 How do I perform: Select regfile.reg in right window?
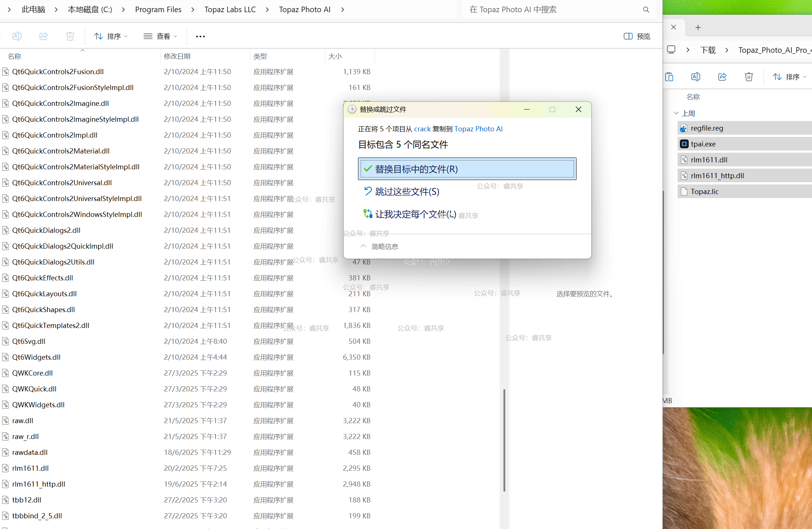(745, 128)
